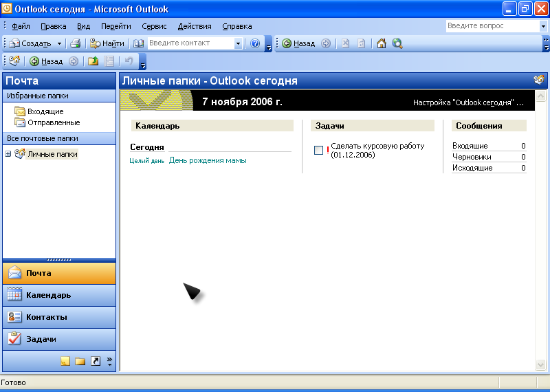Open the Вид menu
This screenshot has width=550, height=392.
tap(83, 26)
